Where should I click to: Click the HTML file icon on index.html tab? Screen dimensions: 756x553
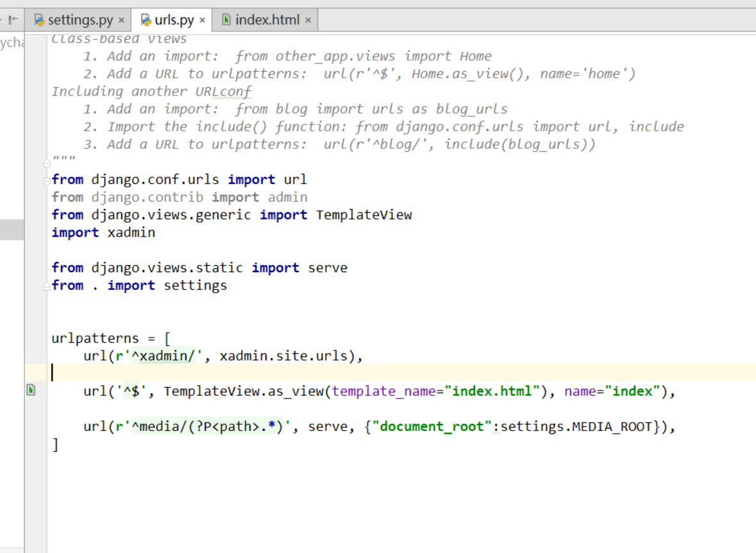[x=226, y=19]
